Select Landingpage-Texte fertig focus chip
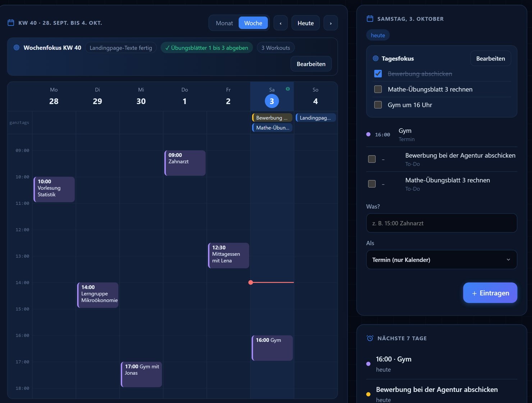 click(121, 48)
